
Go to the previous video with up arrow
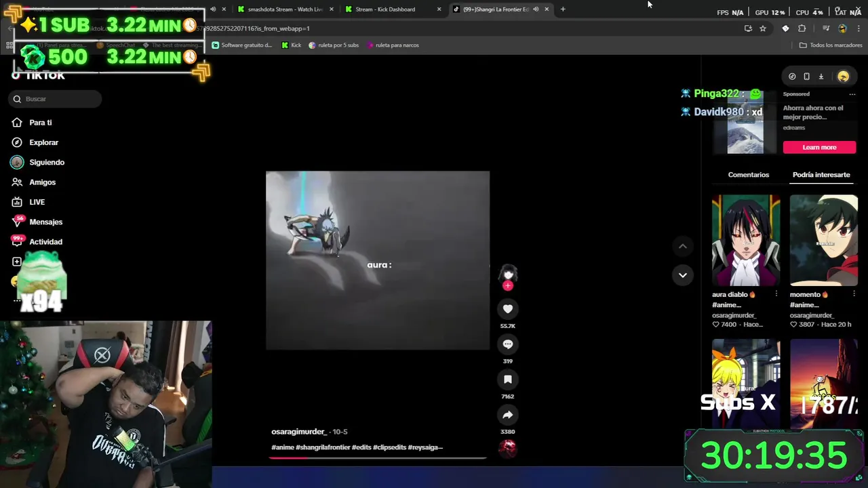click(683, 246)
